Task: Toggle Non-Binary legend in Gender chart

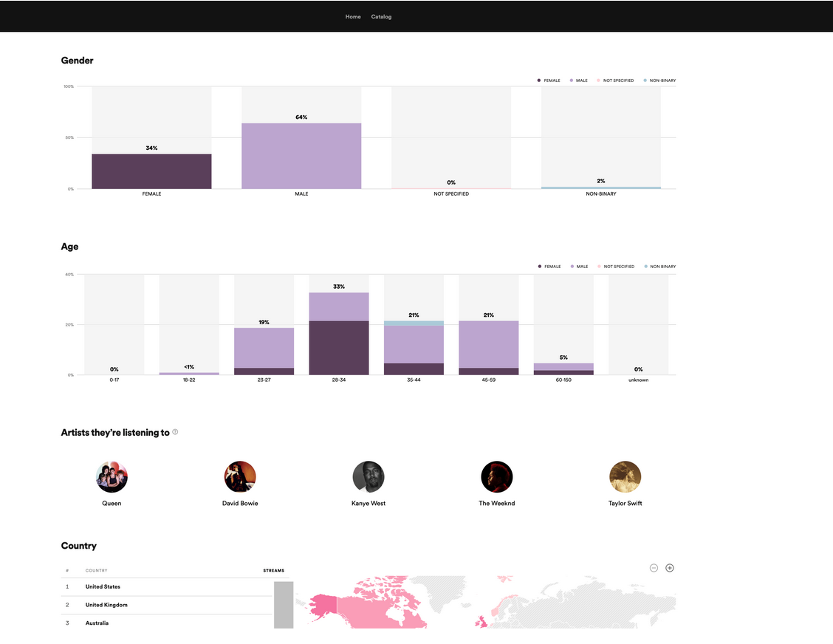Action: pos(659,80)
